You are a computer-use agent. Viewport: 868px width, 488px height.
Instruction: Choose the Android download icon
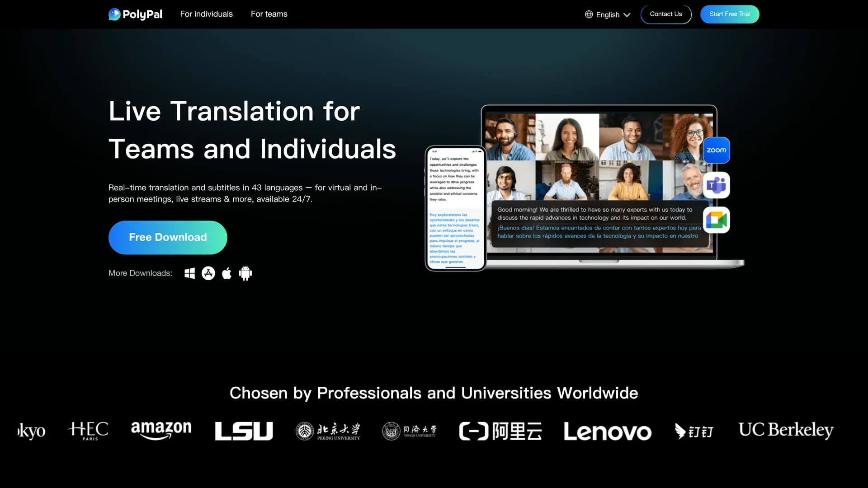coord(245,273)
